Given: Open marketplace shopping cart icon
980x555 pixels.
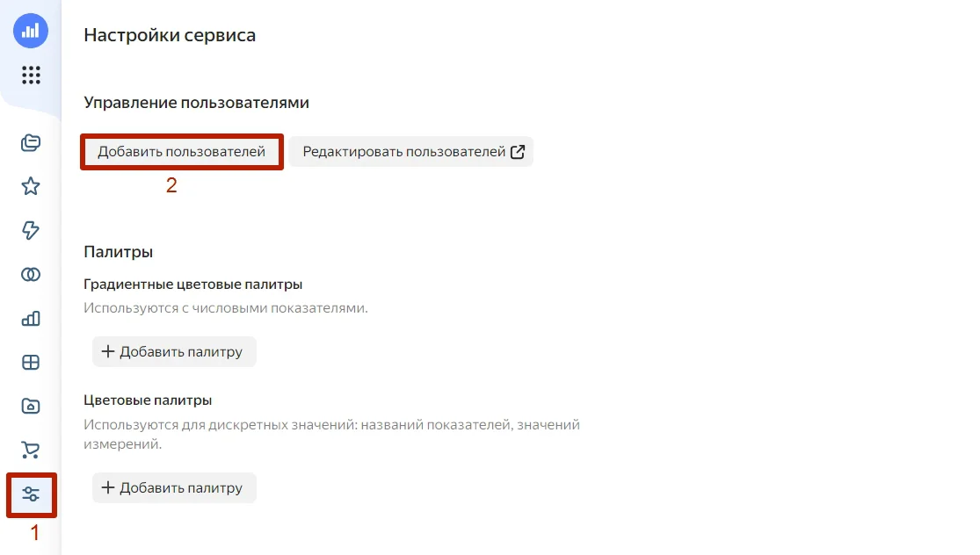Looking at the screenshot, I should (x=31, y=450).
